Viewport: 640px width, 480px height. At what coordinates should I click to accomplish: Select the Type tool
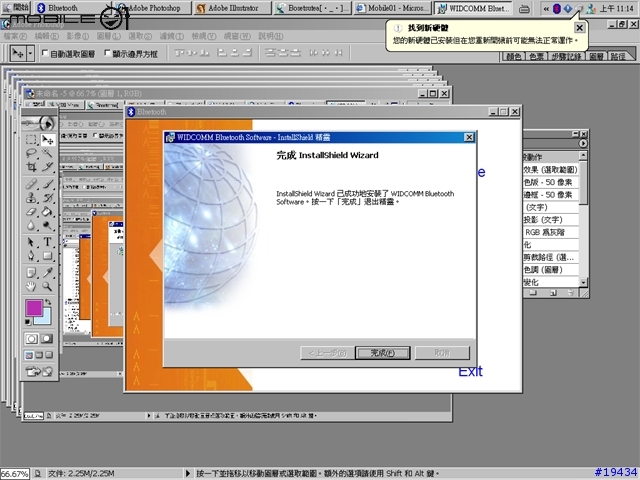[x=48, y=242]
